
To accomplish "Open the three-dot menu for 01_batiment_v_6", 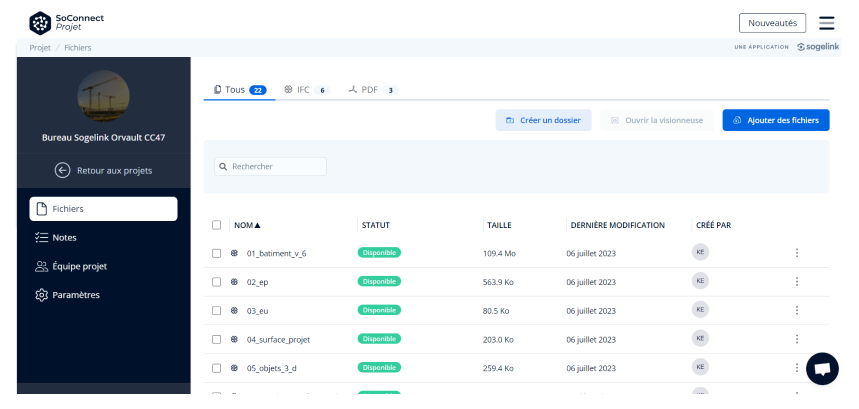I will [797, 252].
